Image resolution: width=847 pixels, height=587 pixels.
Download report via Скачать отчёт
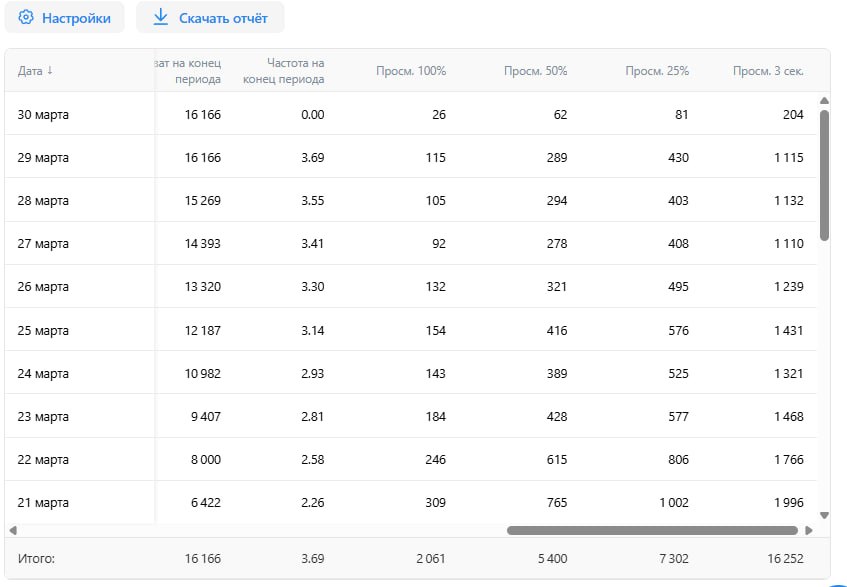point(210,17)
